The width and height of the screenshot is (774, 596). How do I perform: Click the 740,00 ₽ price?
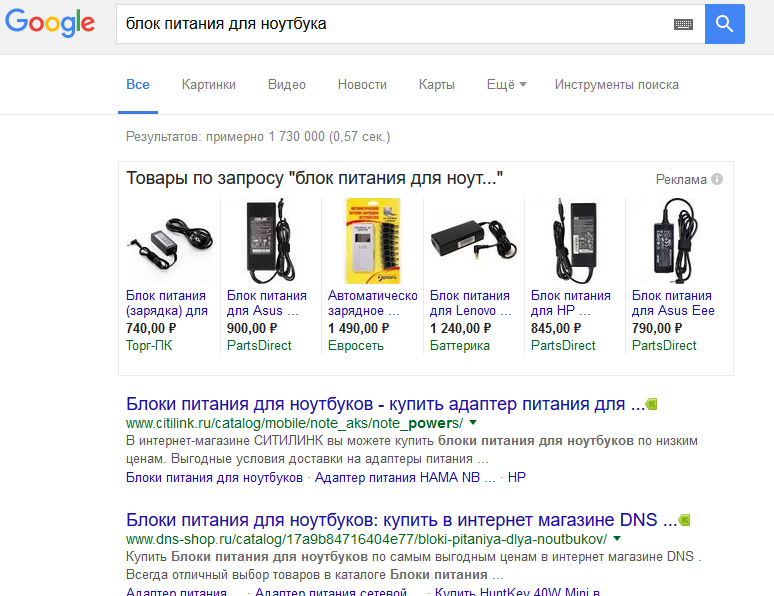click(151, 328)
